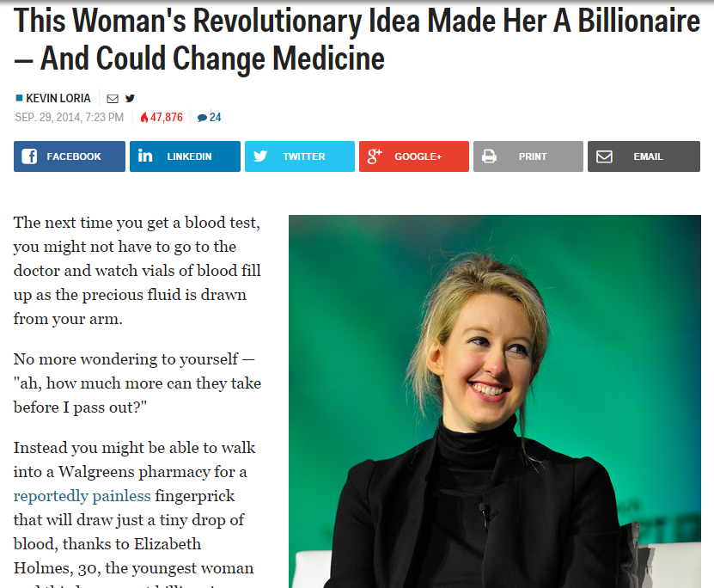Click the Twitter bird icon on share button
This screenshot has width=714, height=588.
(x=260, y=156)
